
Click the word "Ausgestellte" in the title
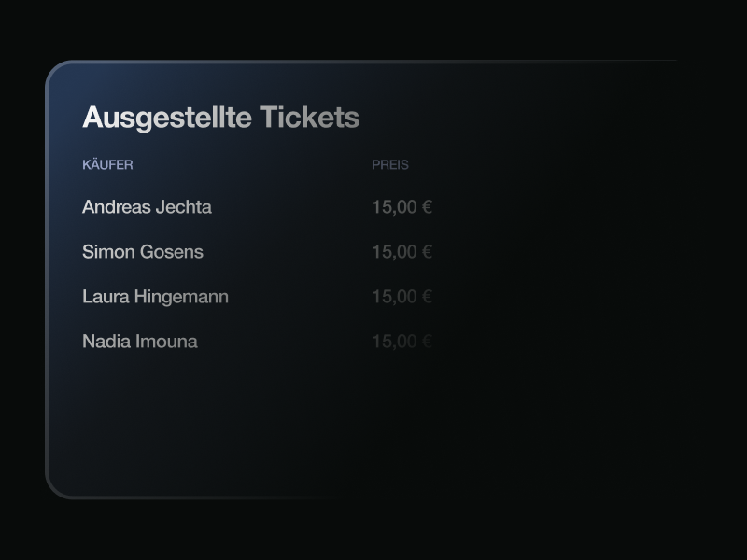pyautogui.click(x=166, y=118)
